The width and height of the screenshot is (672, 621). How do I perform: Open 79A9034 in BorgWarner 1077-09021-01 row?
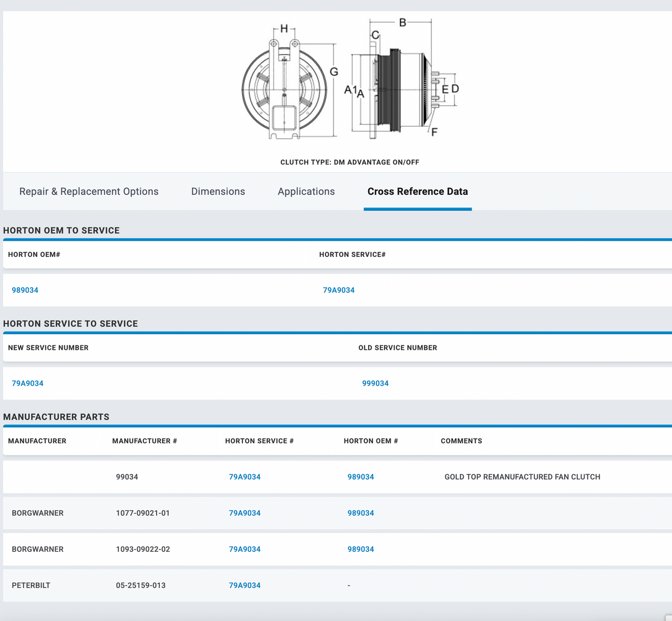pyautogui.click(x=245, y=513)
